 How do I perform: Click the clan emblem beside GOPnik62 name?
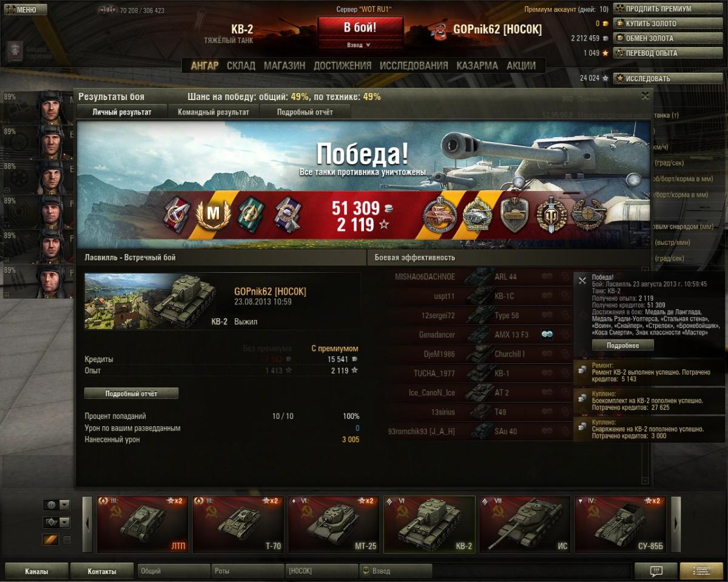point(437,29)
